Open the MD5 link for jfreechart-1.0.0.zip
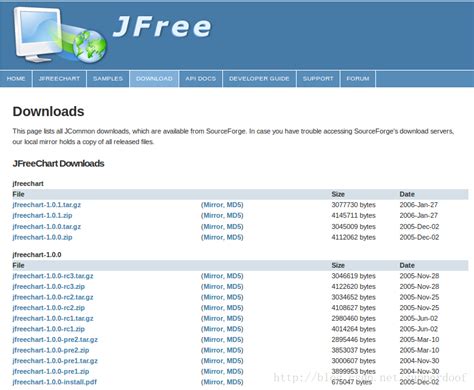The height and width of the screenshot is (390, 474). click(x=234, y=237)
